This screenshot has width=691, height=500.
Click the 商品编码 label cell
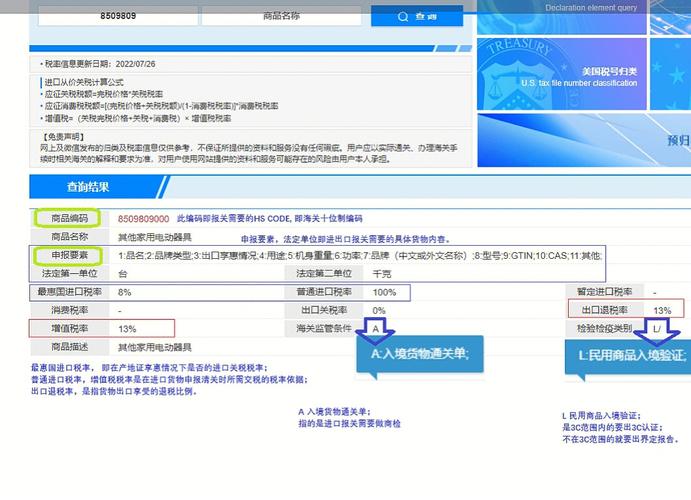coord(69,218)
